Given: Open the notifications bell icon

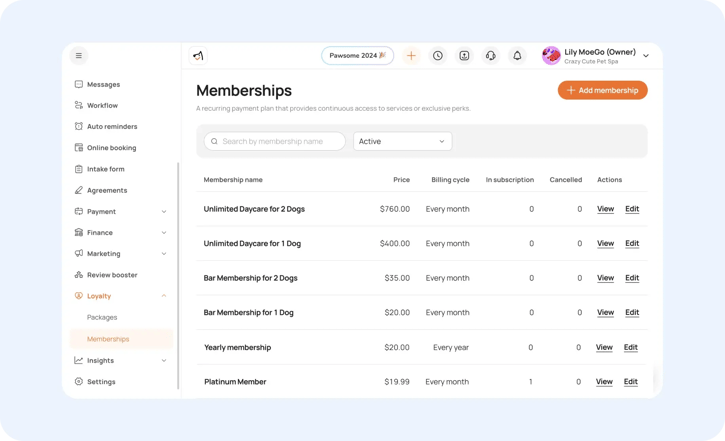Looking at the screenshot, I should (x=517, y=56).
